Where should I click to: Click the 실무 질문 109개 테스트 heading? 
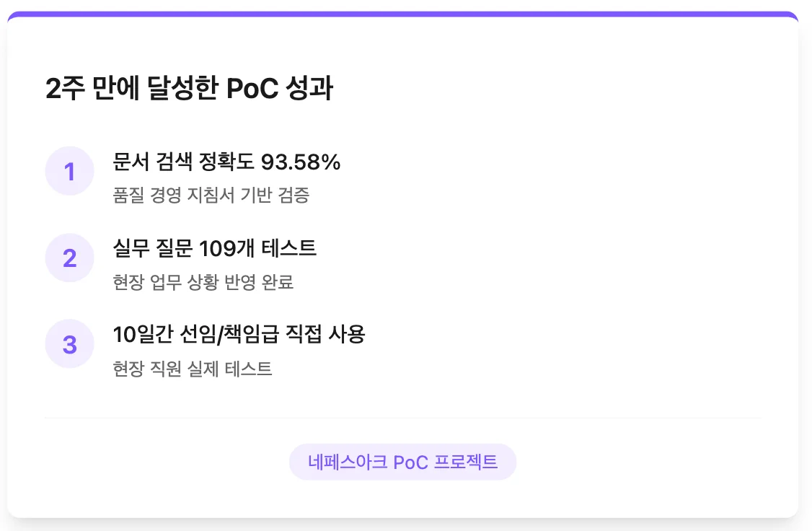tap(215, 249)
